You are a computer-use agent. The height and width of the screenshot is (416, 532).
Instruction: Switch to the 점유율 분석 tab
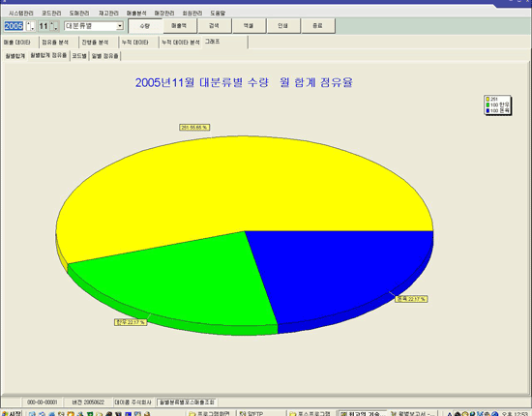(55, 43)
